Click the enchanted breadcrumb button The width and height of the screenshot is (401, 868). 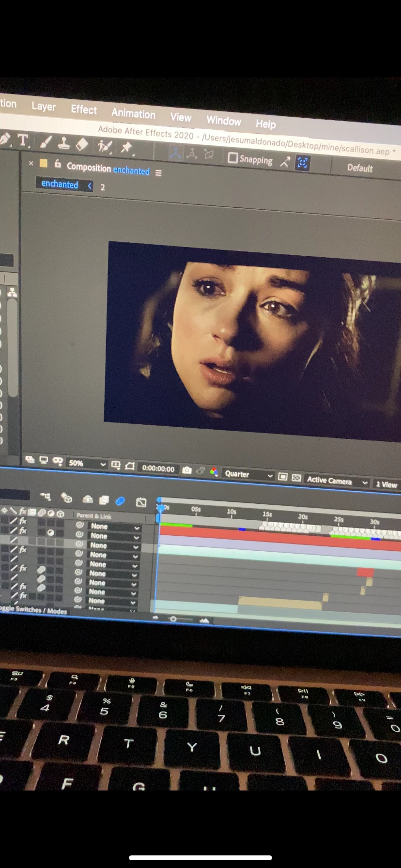[x=60, y=184]
